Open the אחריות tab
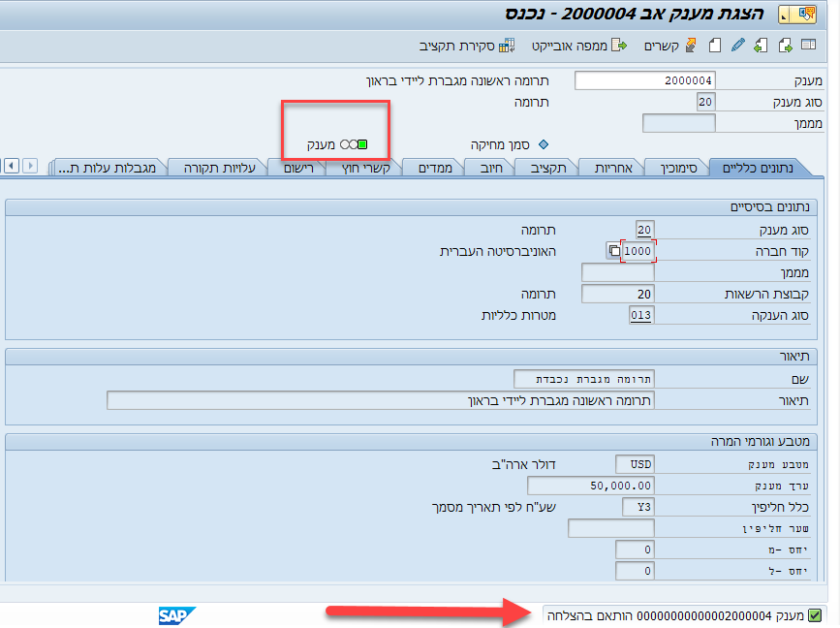This screenshot has height=628, width=840. 613,169
